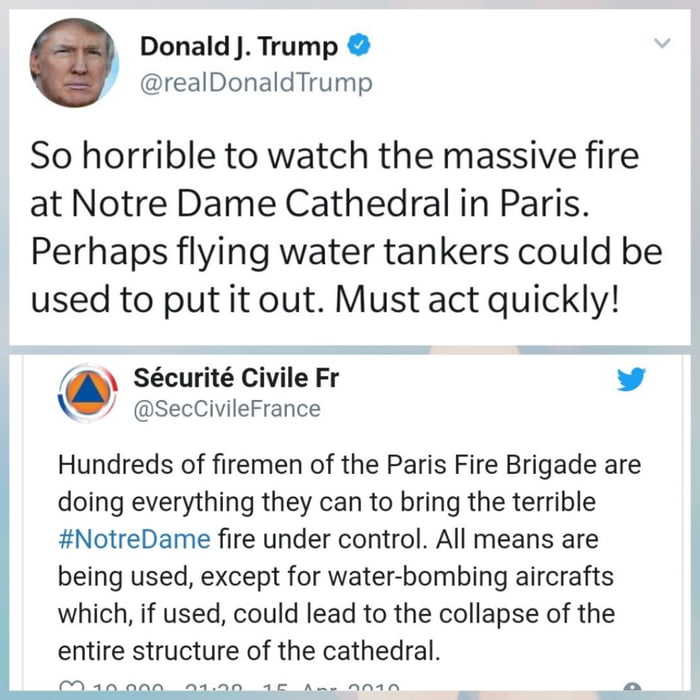700x700 pixels.
Task: Select the Trump tweet text about Notre Dame
Action: (x=346, y=227)
